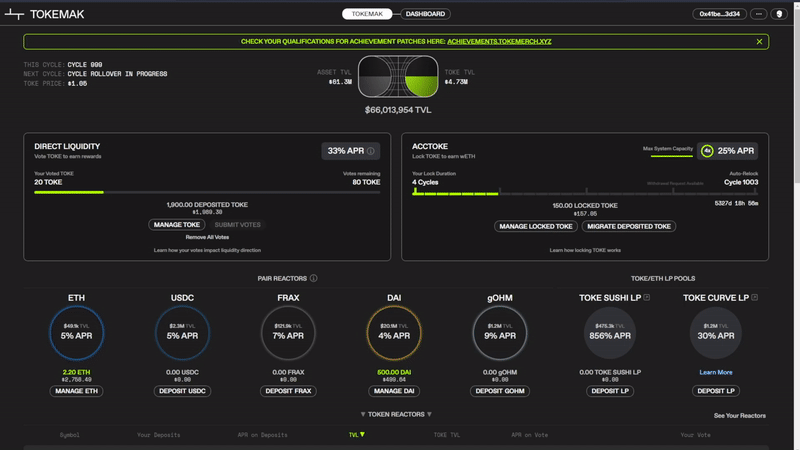Click DEPOSIT LP under TOKE SUSHI LP

click(610, 391)
